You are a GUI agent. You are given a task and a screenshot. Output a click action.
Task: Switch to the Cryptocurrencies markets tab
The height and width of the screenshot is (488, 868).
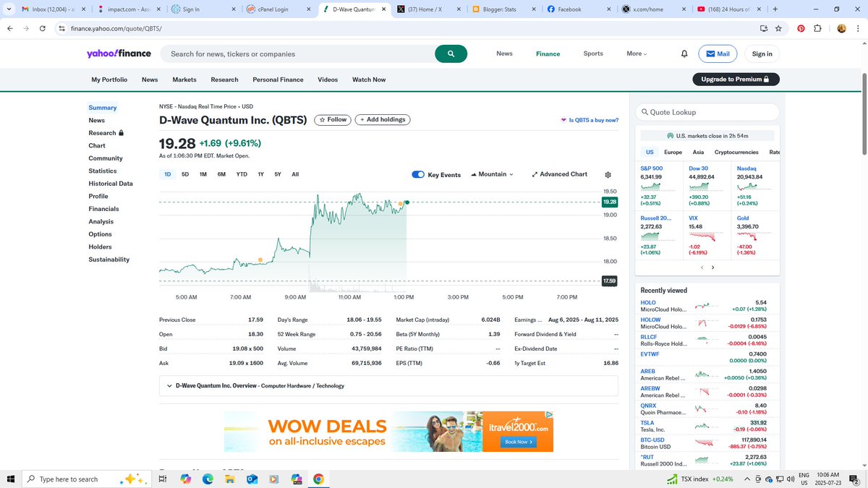736,153
